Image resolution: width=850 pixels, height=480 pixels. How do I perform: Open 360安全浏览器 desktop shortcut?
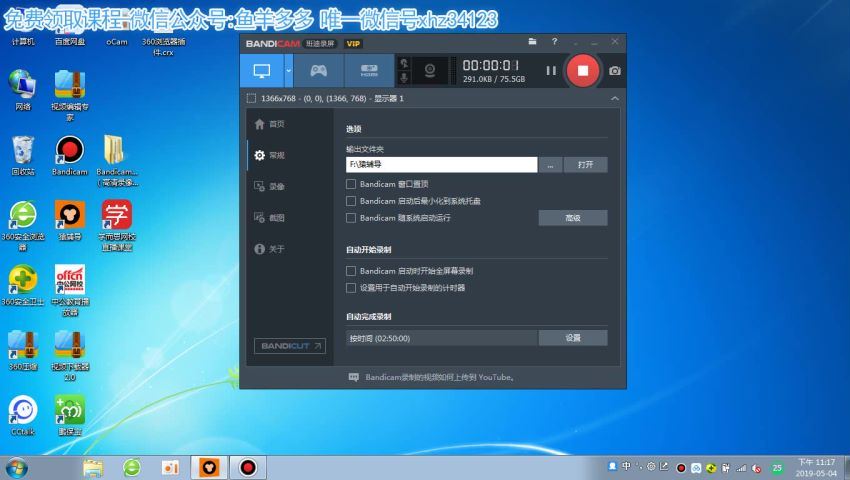(x=23, y=226)
